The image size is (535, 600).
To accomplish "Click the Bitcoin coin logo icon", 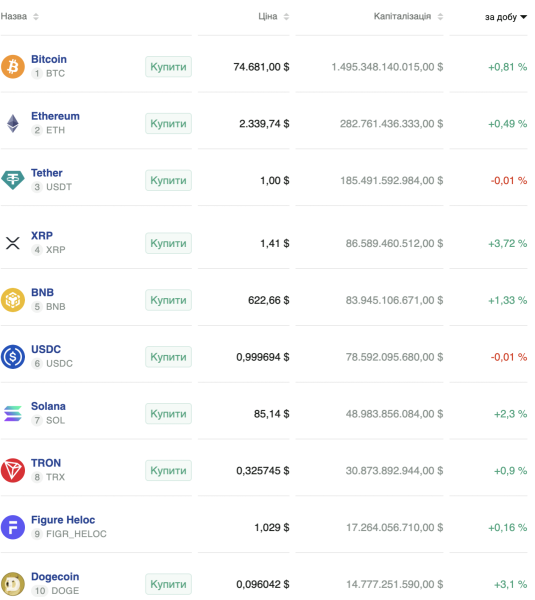I will [x=13, y=67].
